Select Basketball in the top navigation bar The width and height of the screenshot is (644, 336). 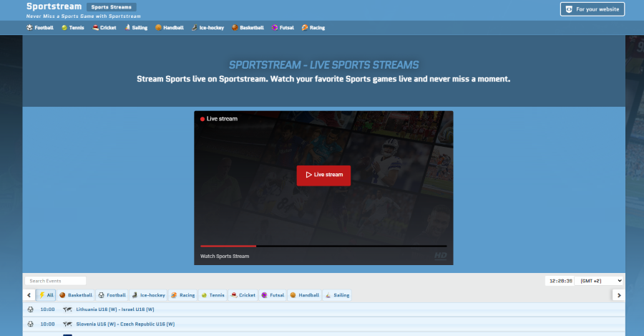point(248,28)
